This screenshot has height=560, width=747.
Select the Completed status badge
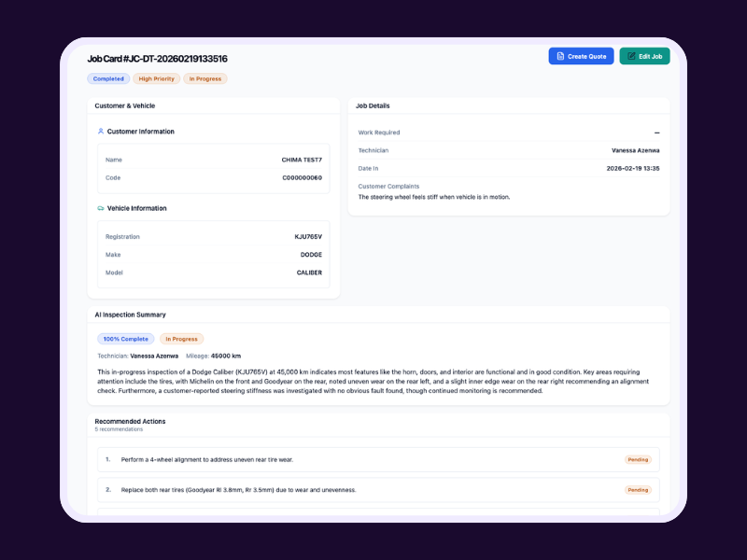pos(108,79)
